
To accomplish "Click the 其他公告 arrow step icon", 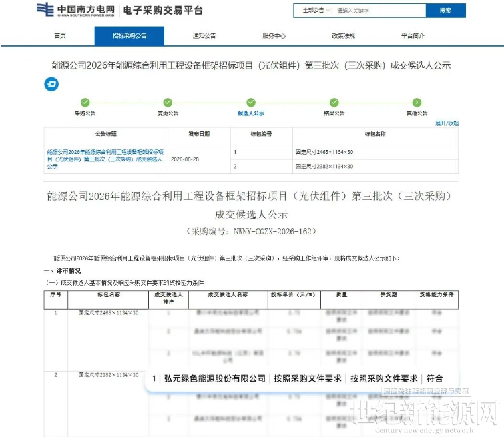I will [417, 103].
